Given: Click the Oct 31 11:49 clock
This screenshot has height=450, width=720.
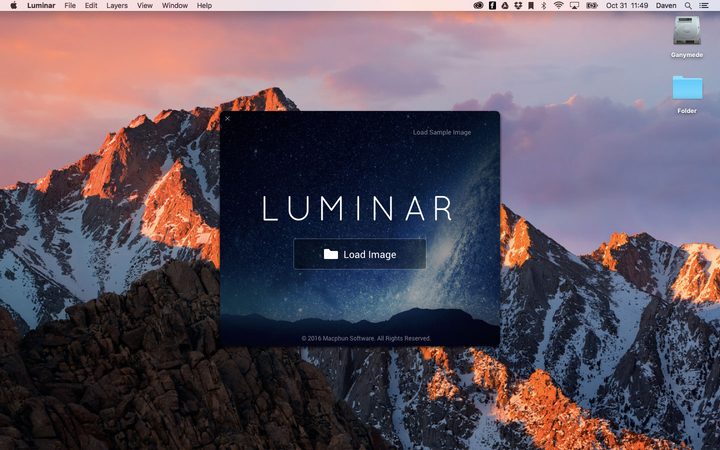Looking at the screenshot, I should coord(627,6).
